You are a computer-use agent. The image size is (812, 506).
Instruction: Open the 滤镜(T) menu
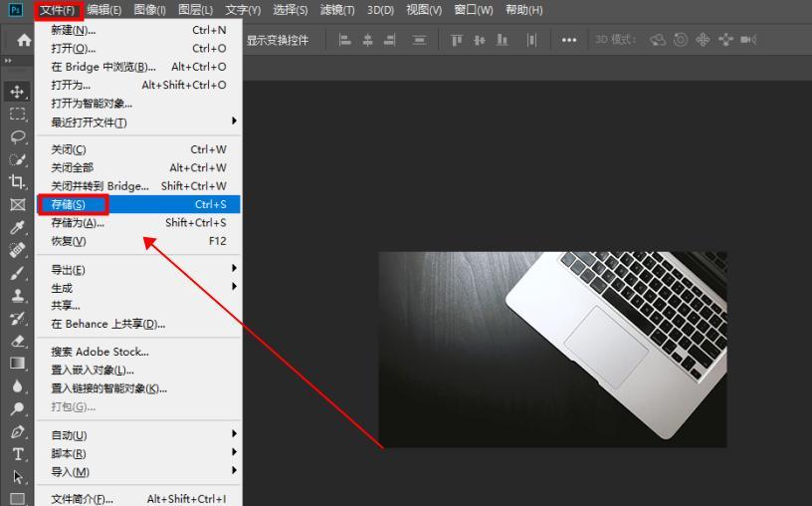[337, 10]
